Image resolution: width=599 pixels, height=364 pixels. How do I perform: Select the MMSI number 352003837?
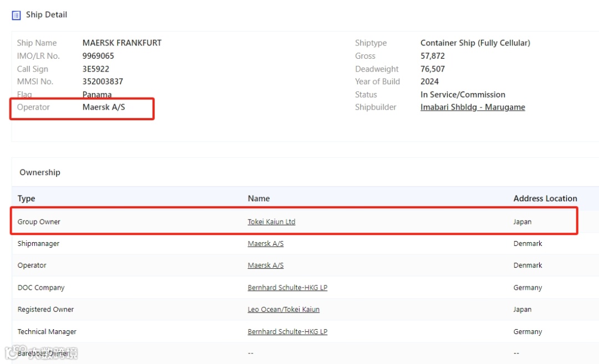coord(103,81)
